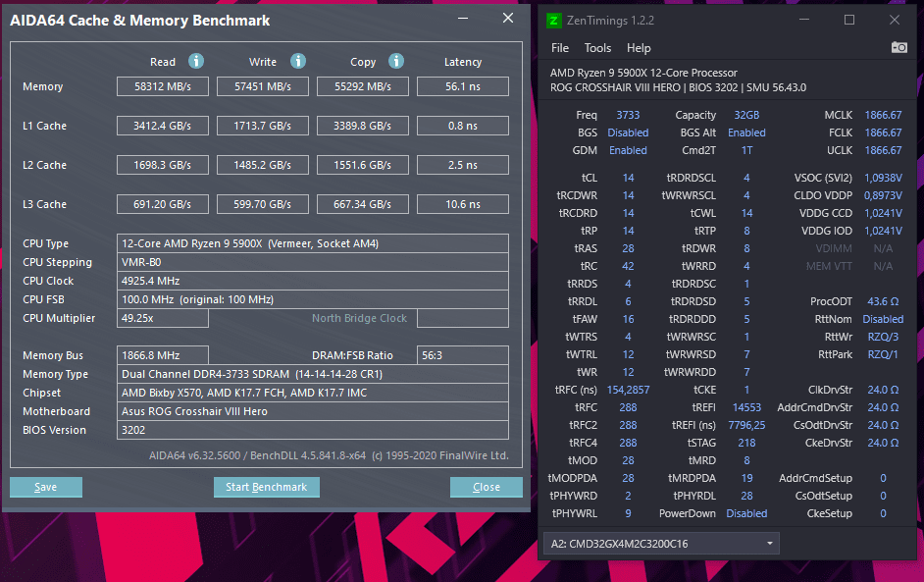
Task: Click the Chipset AMD Bixby X570 field
Action: (313, 393)
